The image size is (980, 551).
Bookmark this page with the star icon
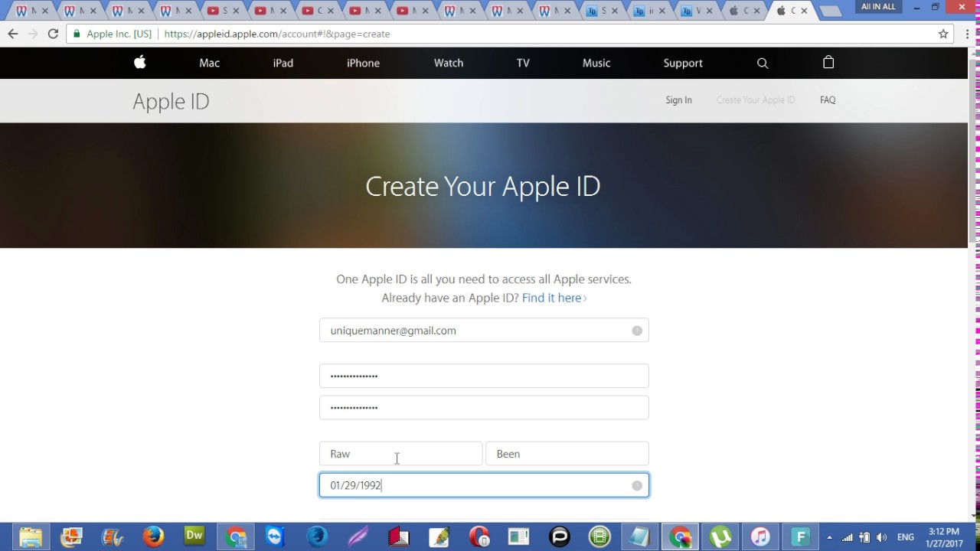pos(943,34)
